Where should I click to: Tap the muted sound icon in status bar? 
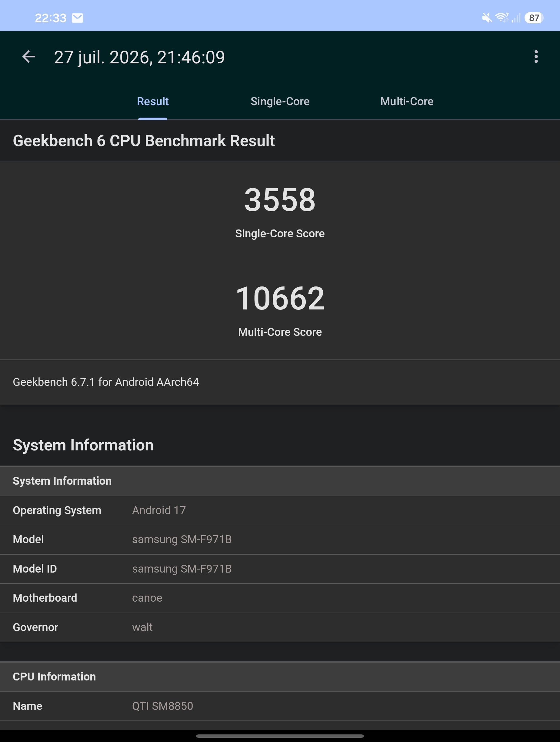pyautogui.click(x=487, y=18)
